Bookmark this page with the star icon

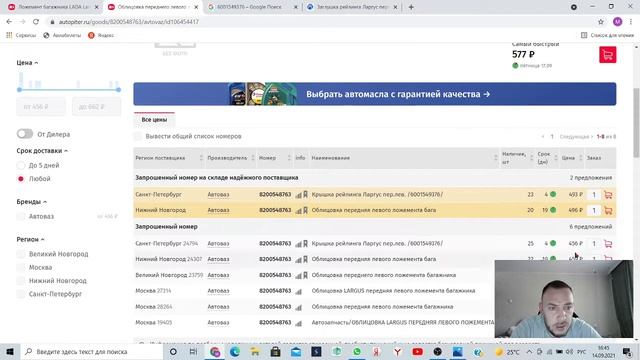pos(600,22)
